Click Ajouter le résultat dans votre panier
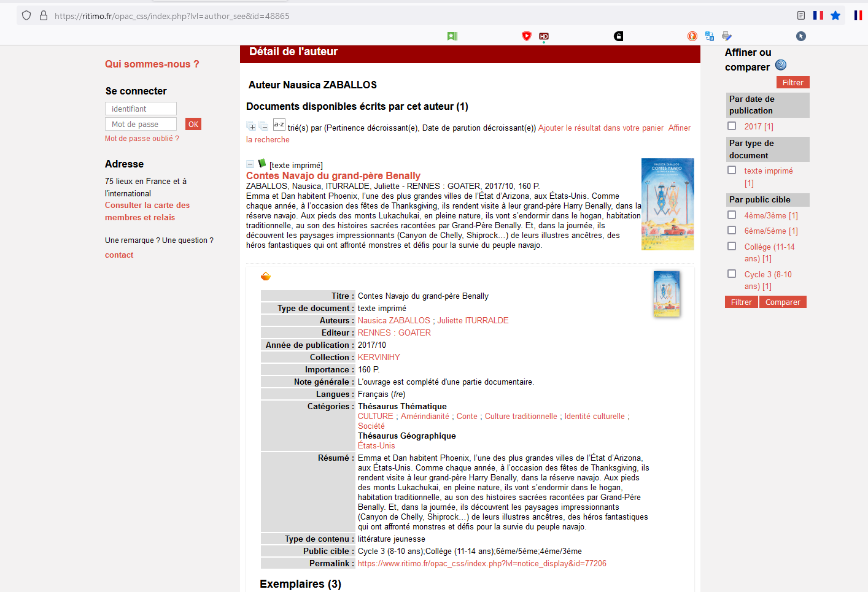This screenshot has width=868, height=592. pyautogui.click(x=601, y=128)
